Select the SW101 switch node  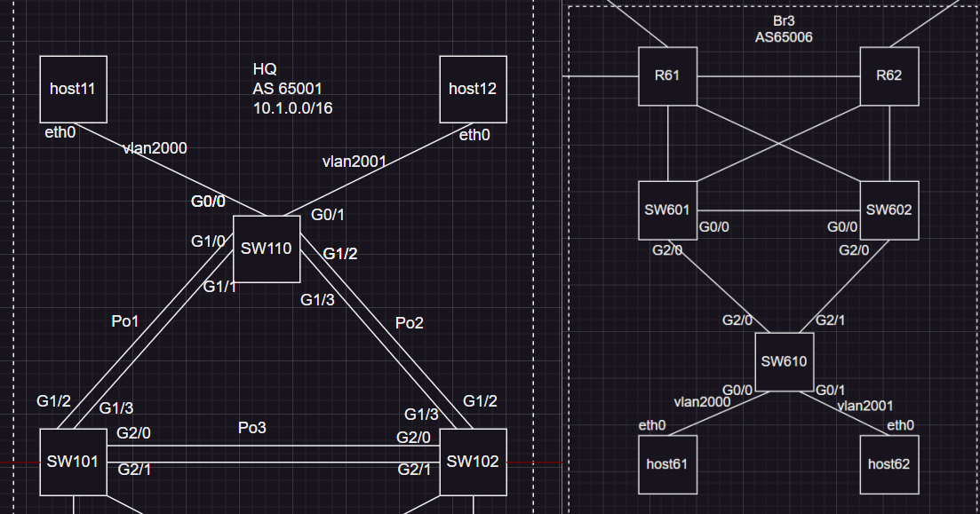pyautogui.click(x=73, y=462)
